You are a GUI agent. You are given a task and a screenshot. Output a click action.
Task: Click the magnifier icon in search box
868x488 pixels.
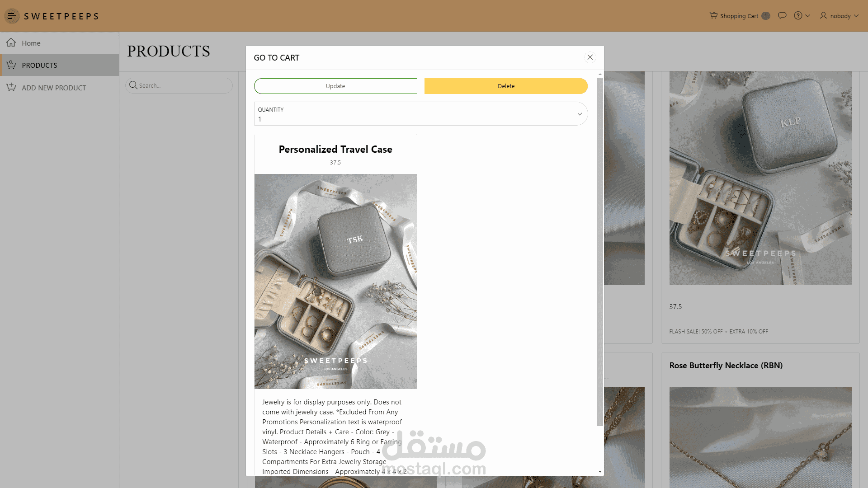[133, 85]
